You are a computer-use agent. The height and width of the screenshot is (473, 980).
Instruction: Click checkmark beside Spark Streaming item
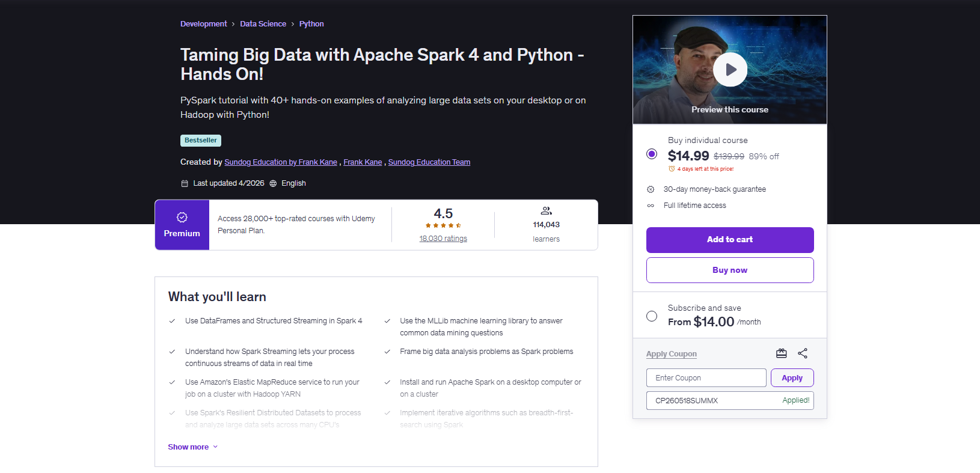(x=173, y=352)
